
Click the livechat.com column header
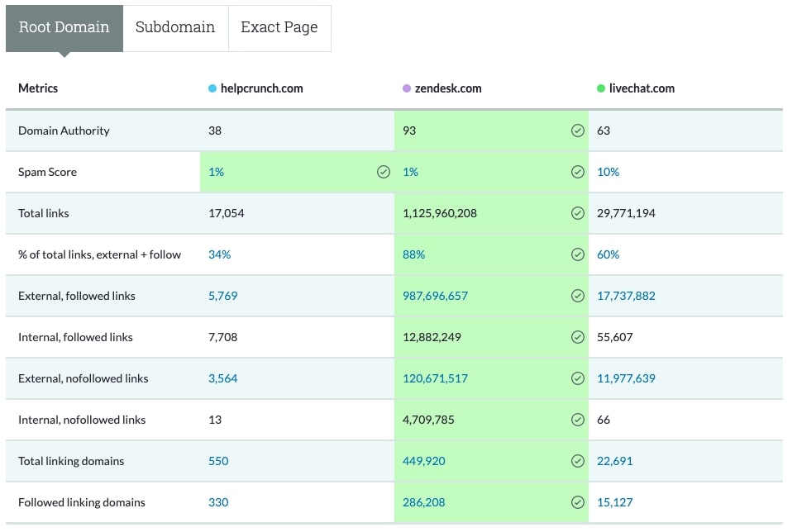(642, 88)
